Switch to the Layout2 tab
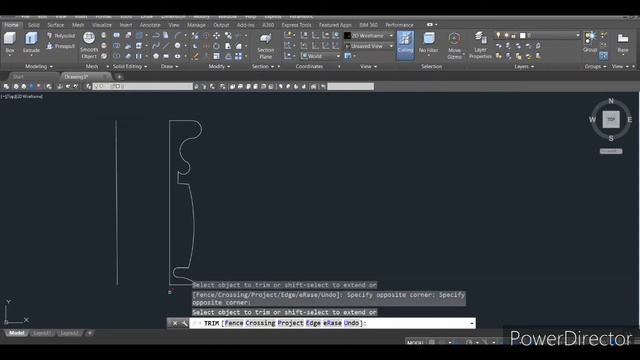This screenshot has height=360, width=640. 69,333
